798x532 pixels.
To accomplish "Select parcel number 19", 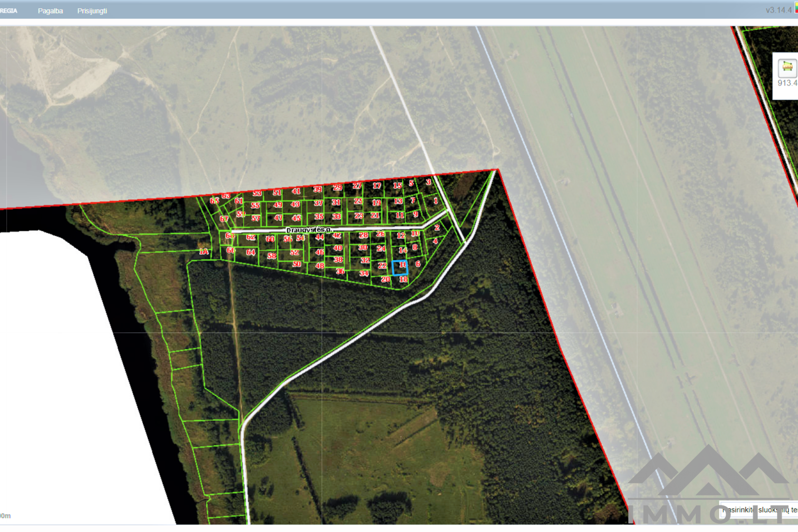I will pos(377,203).
